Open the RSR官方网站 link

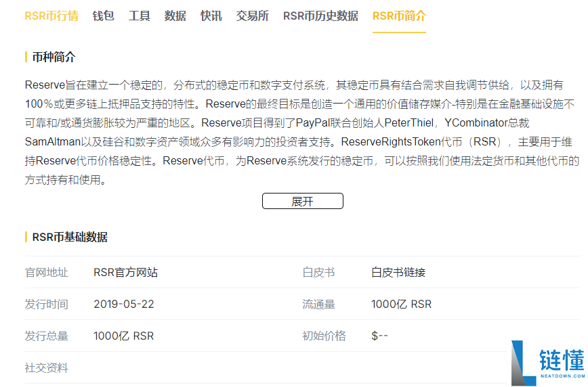tap(125, 273)
